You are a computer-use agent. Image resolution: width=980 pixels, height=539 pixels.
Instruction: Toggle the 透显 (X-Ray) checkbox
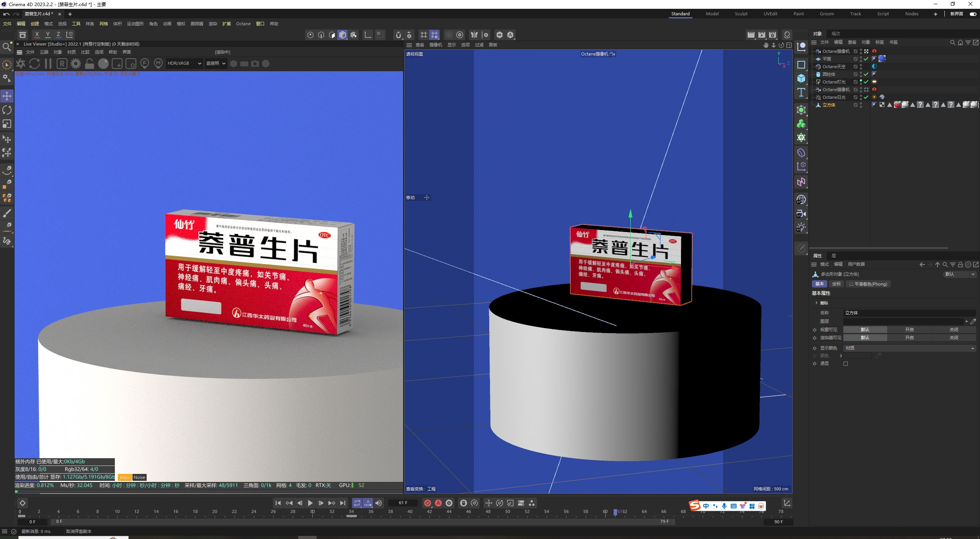click(846, 364)
